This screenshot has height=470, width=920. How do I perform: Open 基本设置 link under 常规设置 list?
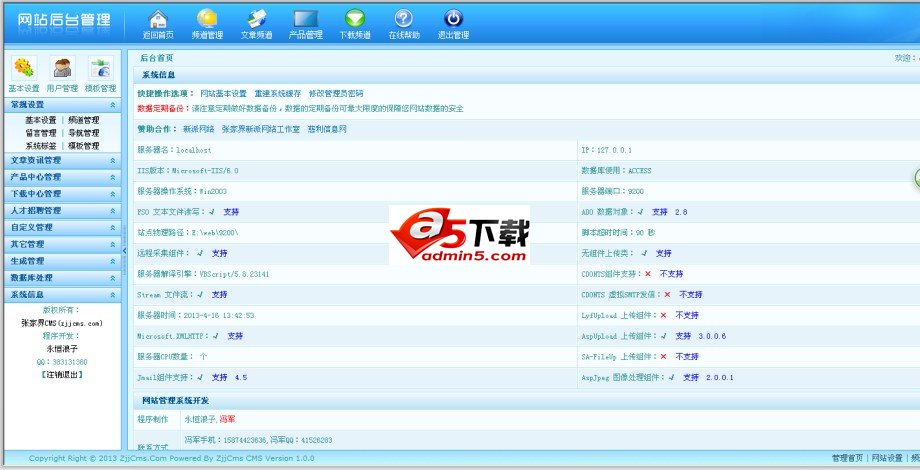tap(40, 120)
